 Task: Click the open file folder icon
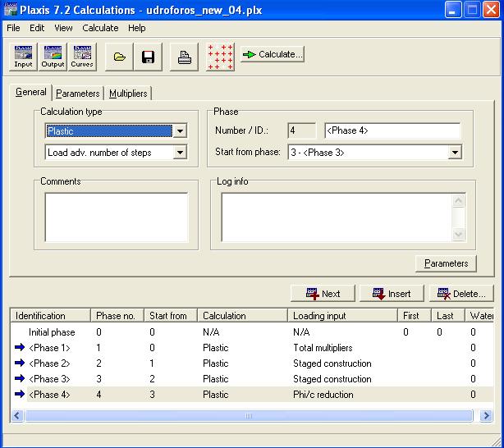pyautogui.click(x=119, y=57)
